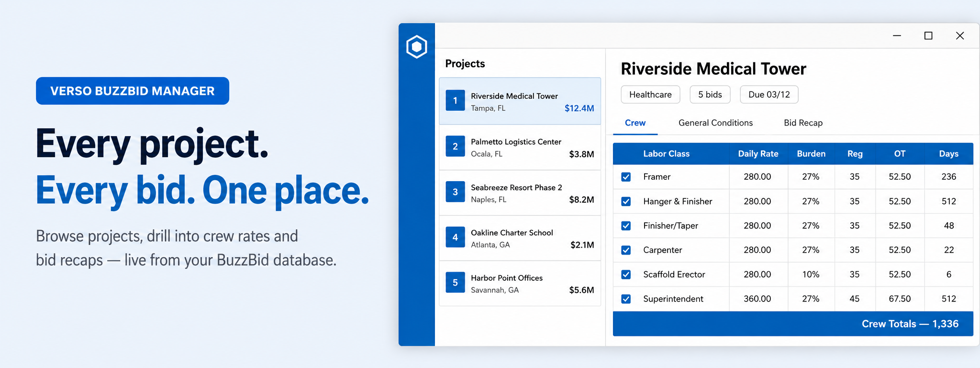This screenshot has height=368, width=980.
Task: Switch to the Bid Recap tab
Action: (803, 123)
